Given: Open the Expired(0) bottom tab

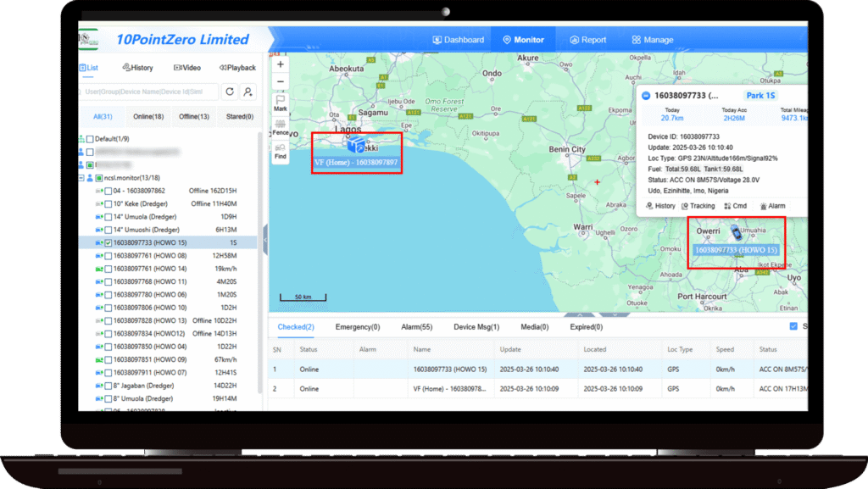Looking at the screenshot, I should (587, 327).
